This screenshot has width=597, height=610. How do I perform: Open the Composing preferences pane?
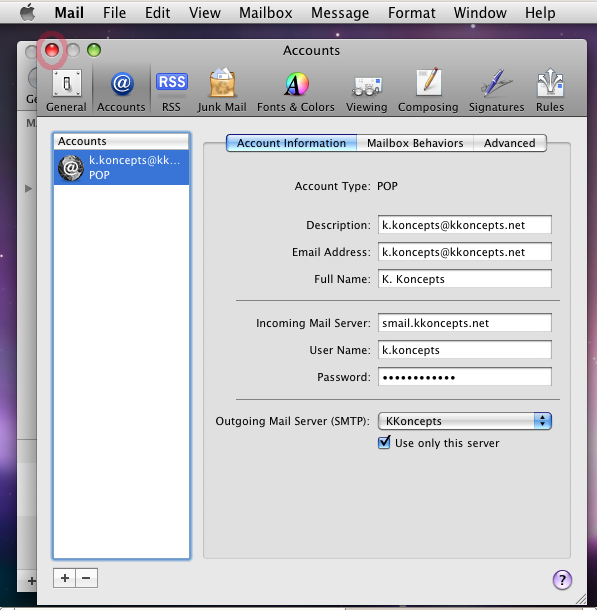point(428,91)
